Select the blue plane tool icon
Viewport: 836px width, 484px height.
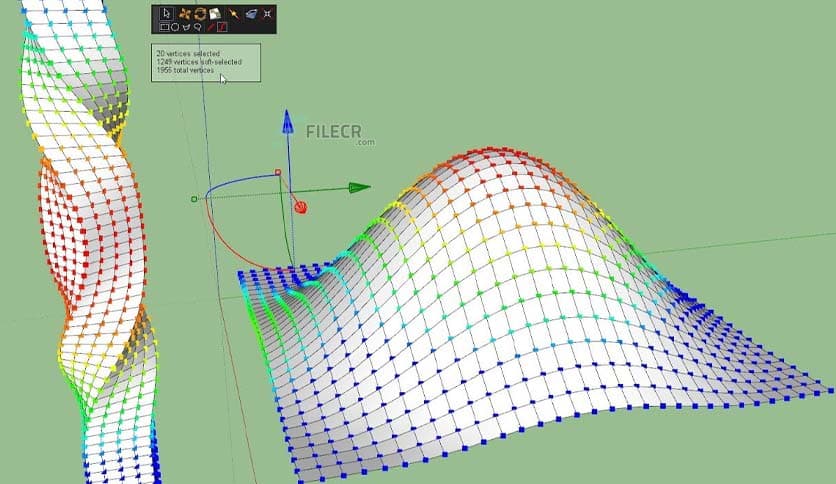251,14
